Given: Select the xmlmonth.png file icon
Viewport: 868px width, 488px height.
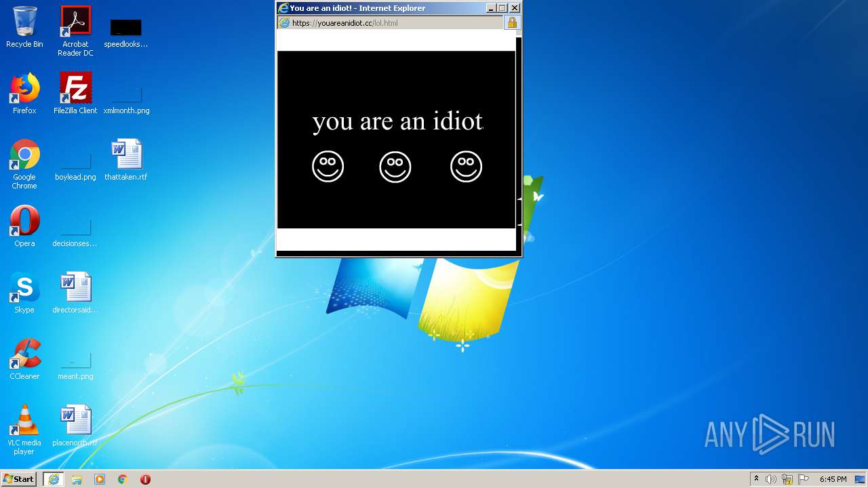Looking at the screenshot, I should (126, 98).
